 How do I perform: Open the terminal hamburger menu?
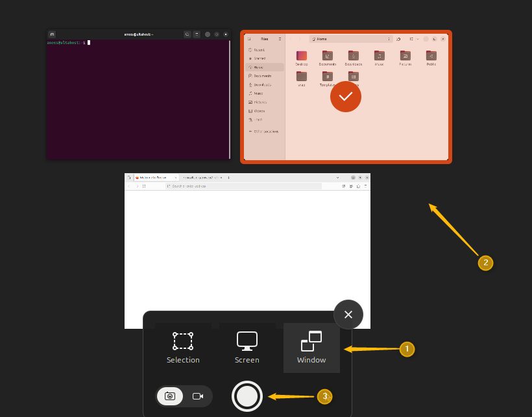tap(197, 34)
